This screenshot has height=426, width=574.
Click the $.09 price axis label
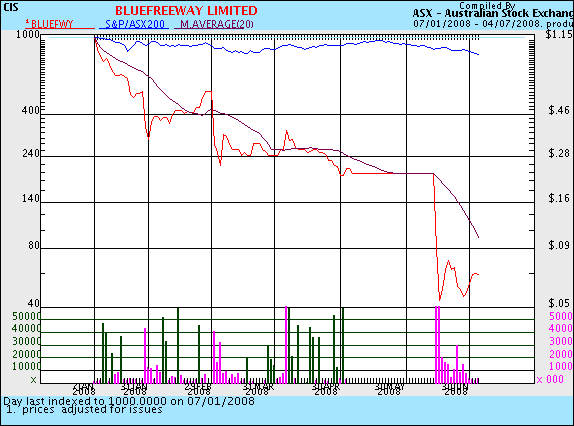pyautogui.click(x=559, y=245)
